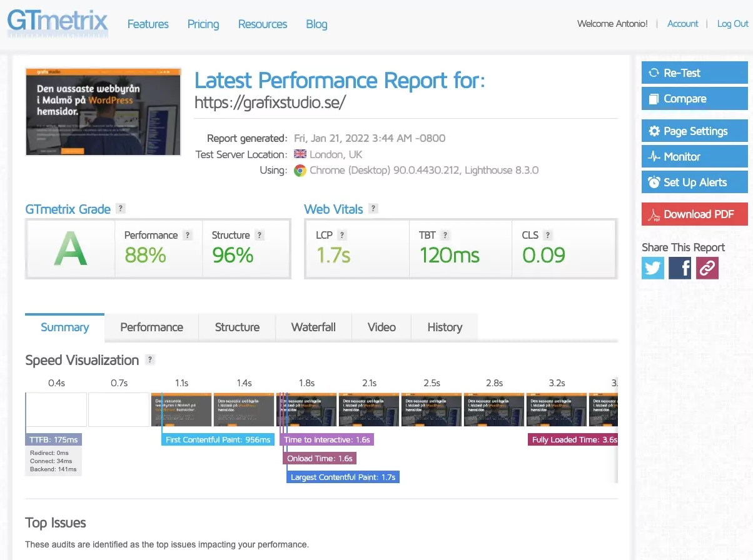Switch to the Performance tab

coord(151,327)
